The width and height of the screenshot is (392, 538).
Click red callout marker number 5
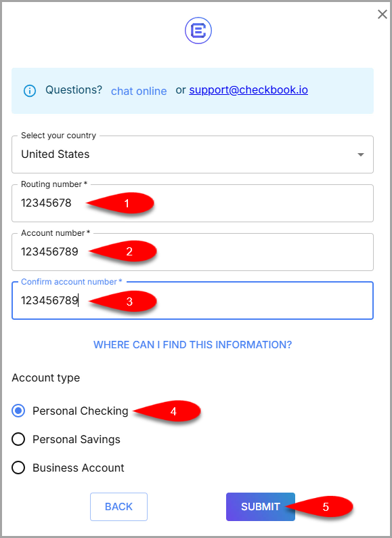pyautogui.click(x=320, y=506)
